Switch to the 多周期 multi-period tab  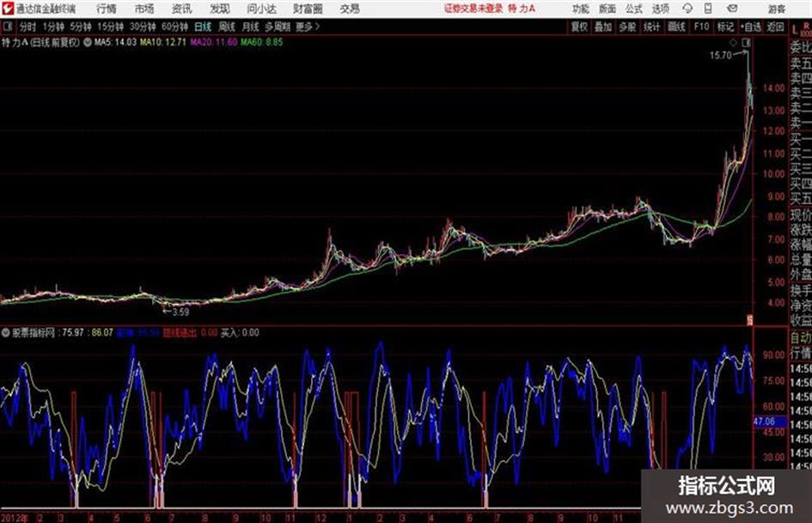(278, 27)
